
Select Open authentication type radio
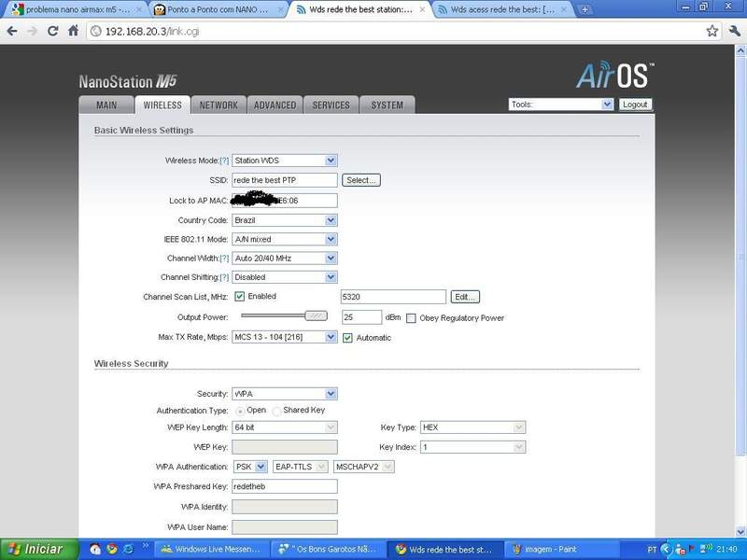[240, 411]
